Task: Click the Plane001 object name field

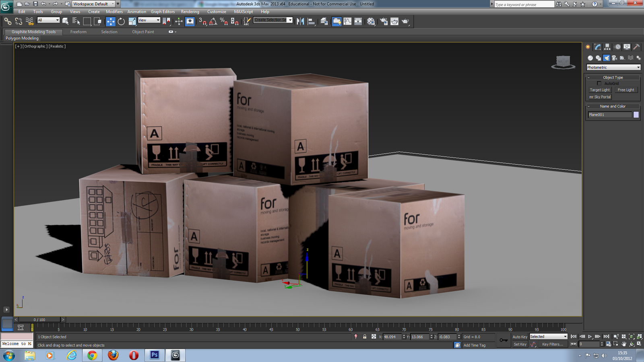Action: point(609,115)
